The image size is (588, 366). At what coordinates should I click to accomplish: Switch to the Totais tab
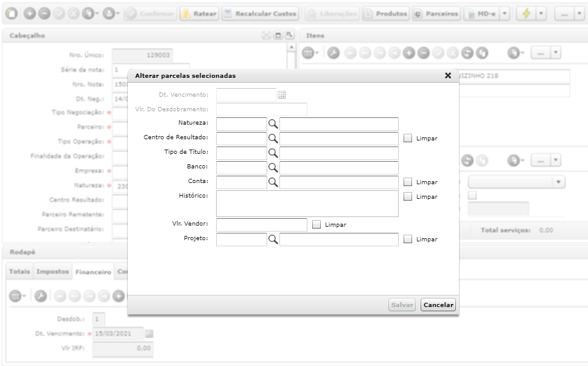point(19,271)
